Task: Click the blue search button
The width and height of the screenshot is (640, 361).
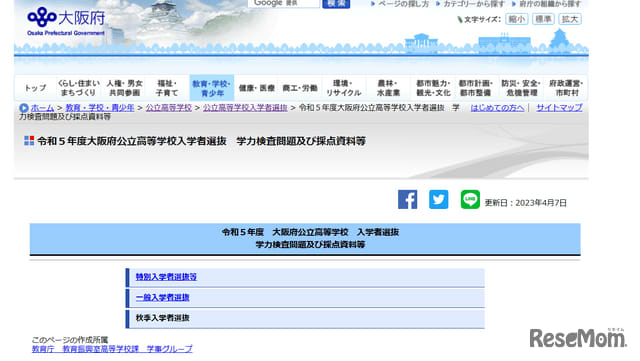Action: click(336, 3)
